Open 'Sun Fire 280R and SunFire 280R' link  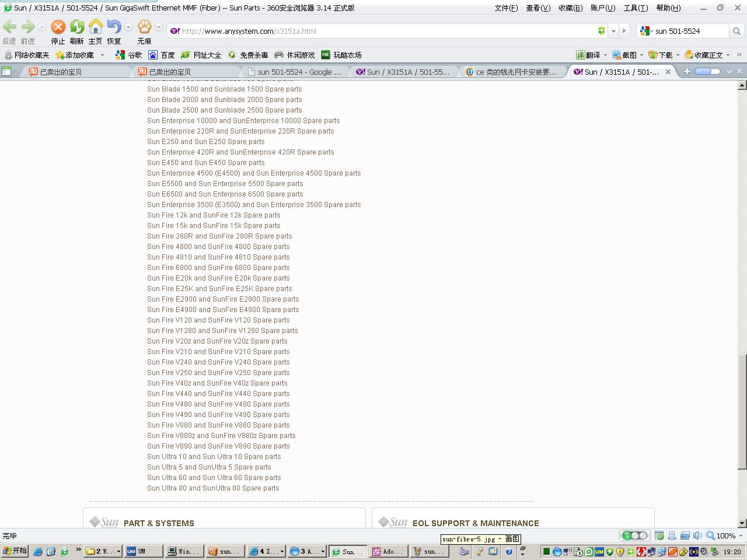[219, 236]
